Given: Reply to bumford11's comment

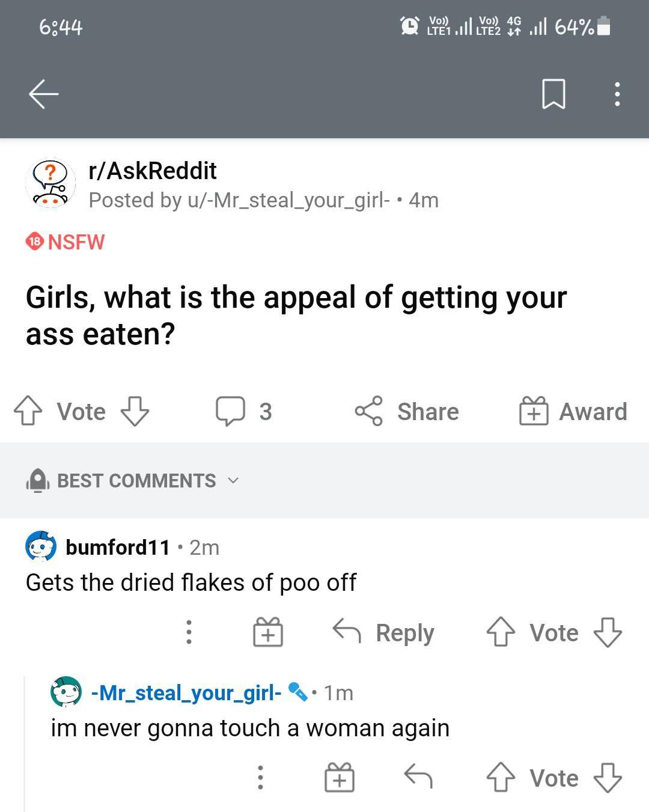Looking at the screenshot, I should click(x=384, y=632).
